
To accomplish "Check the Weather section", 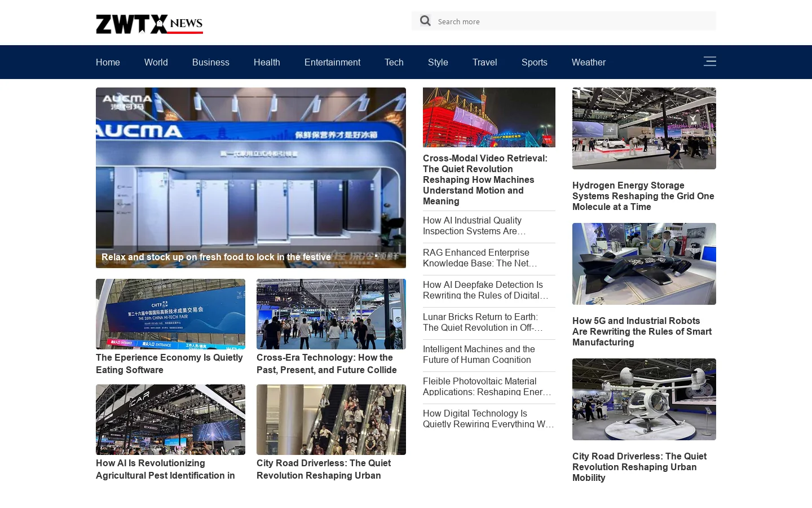I will (x=589, y=62).
